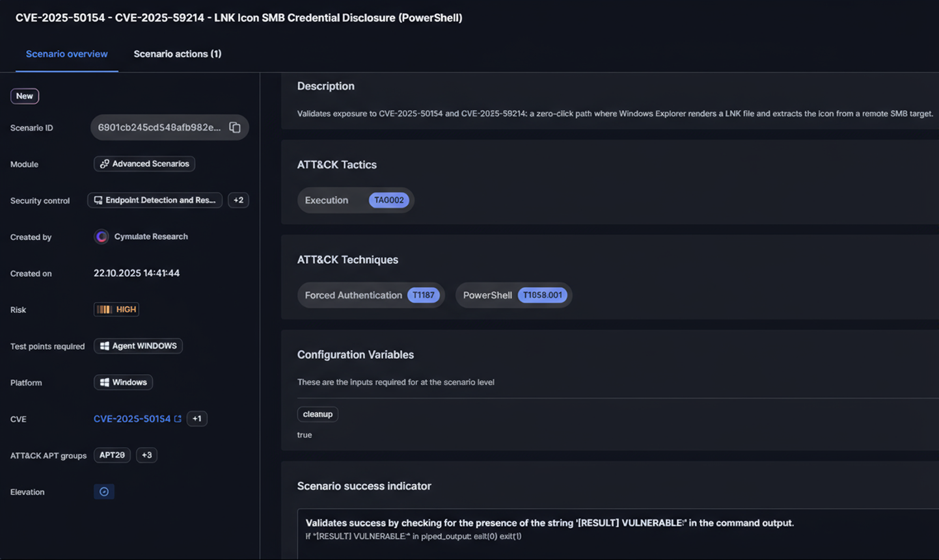Viewport: 939px width, 560px height.
Task: Click the external link icon beside CVE-2025-50154
Action: [178, 419]
